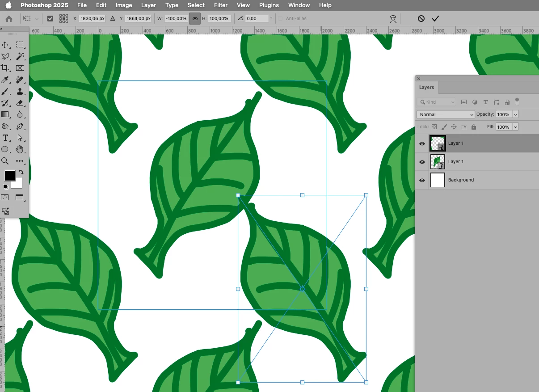Select the Magic Wand tool
The image size is (539, 392).
coord(20,56)
